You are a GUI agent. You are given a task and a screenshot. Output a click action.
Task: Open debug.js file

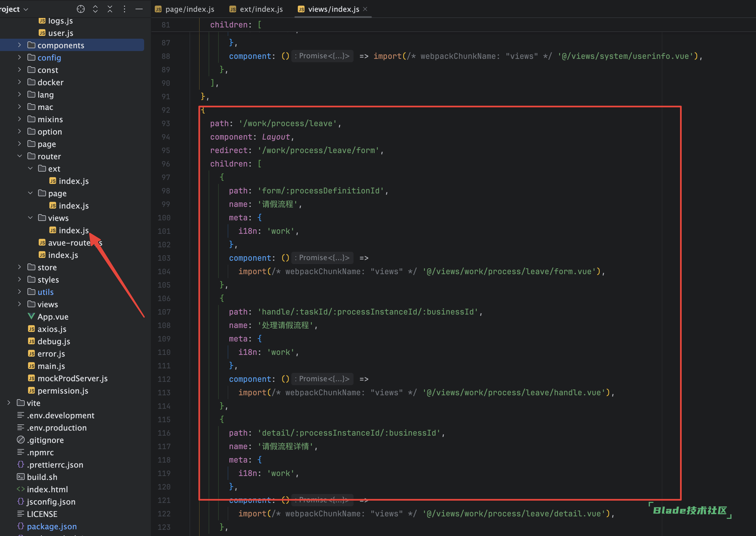[x=49, y=341]
